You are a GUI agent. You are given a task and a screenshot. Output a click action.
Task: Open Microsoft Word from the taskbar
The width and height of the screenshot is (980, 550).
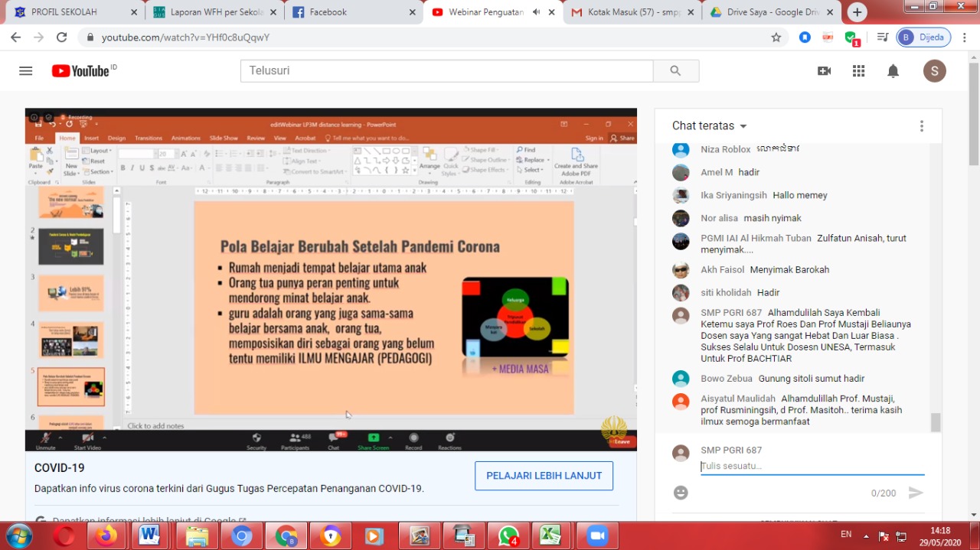point(149,536)
